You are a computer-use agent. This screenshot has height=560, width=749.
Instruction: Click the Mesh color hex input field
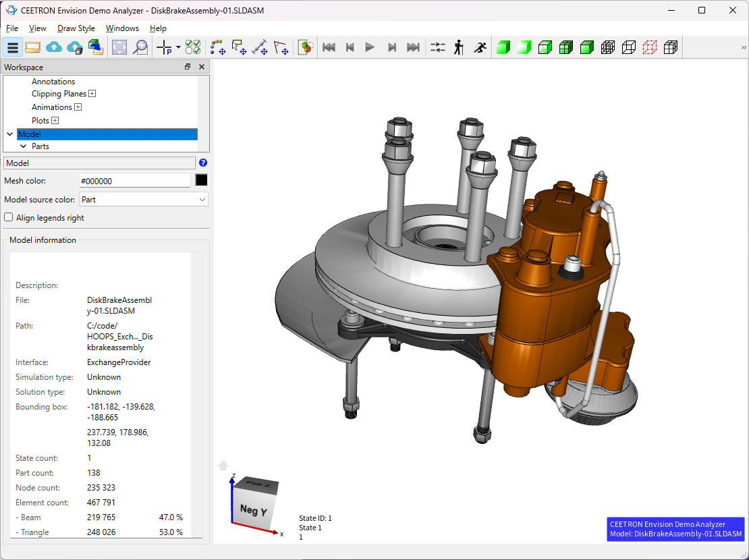click(134, 181)
